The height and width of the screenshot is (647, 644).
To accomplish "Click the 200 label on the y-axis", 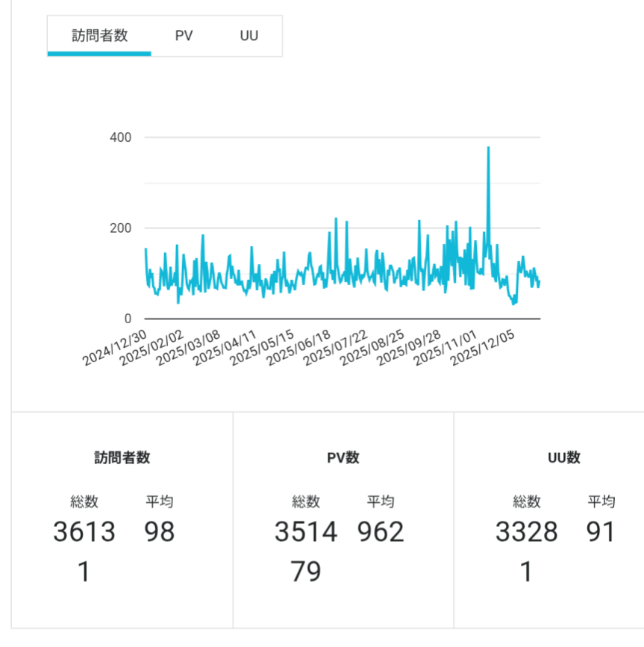I will click(120, 228).
